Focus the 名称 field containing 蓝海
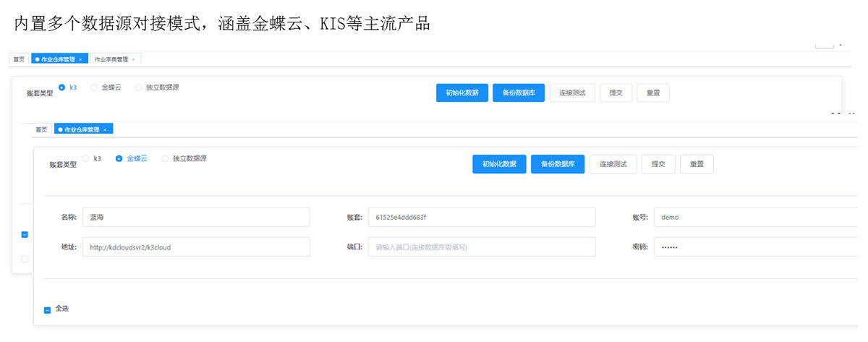The image size is (868, 342). [196, 217]
